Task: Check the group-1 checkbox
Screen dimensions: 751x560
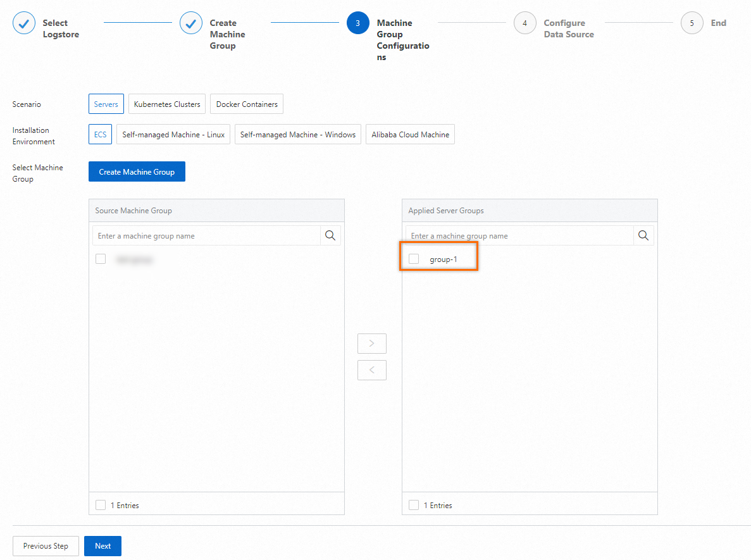Action: click(x=414, y=259)
